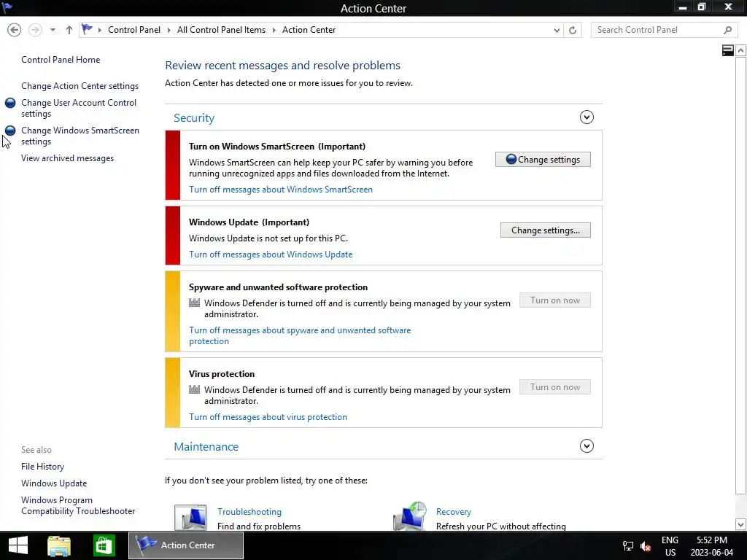The width and height of the screenshot is (747, 560).
Task: Click ENG US language indicator
Action: (x=670, y=545)
